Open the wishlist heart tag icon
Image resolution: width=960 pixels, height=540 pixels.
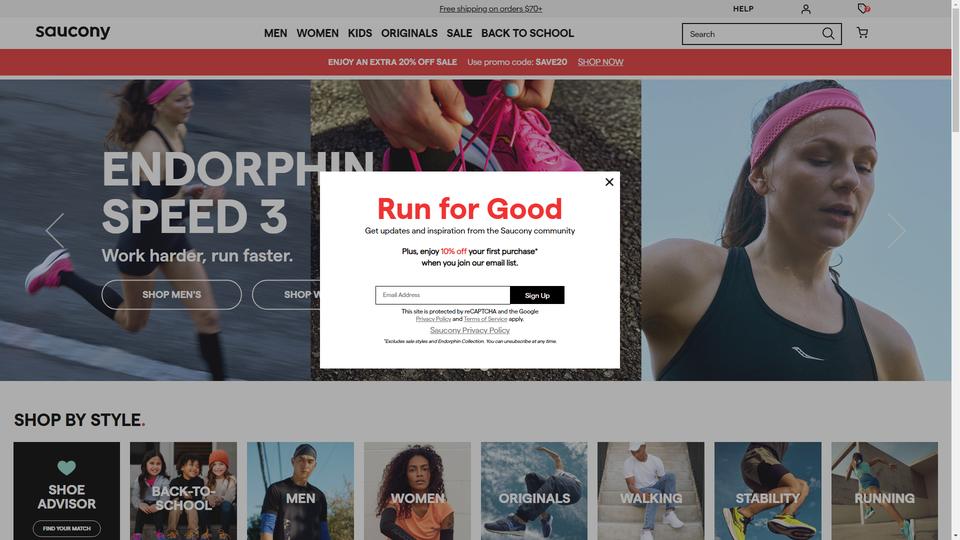point(863,9)
